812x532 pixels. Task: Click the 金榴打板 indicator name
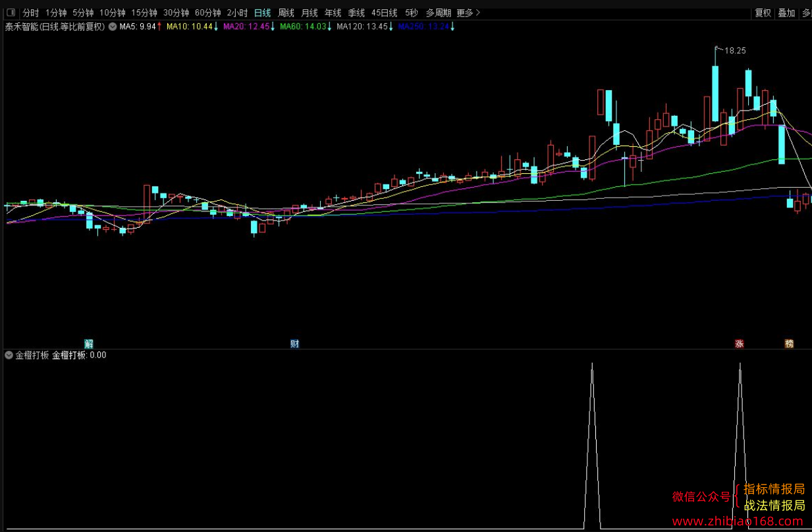pos(32,355)
